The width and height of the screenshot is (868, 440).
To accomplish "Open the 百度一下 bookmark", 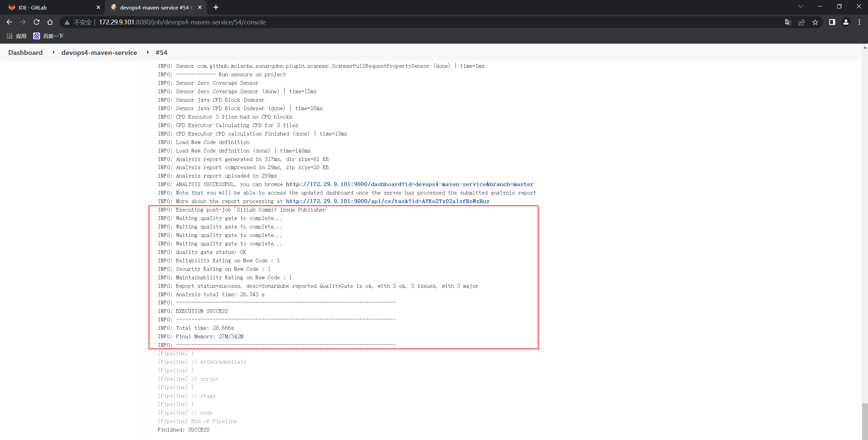I will tap(49, 36).
